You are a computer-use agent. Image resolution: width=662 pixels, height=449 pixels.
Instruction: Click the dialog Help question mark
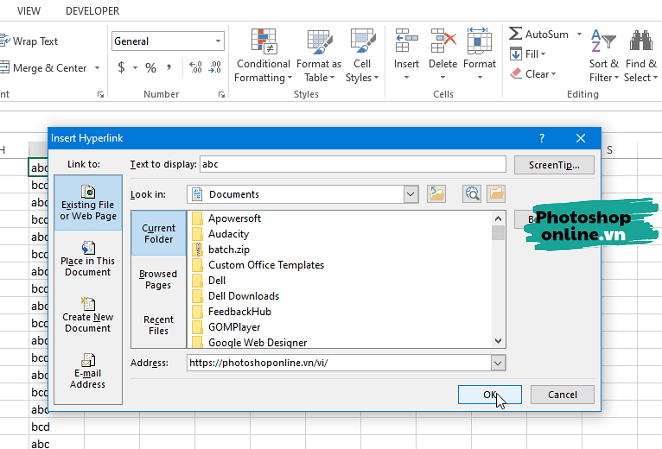coord(542,139)
